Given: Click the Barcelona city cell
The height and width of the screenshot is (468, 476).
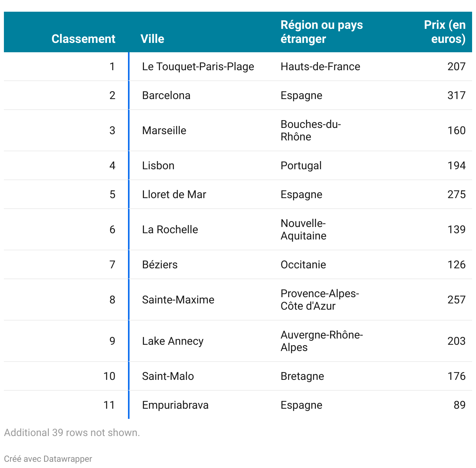Looking at the screenshot, I should pos(166,96).
